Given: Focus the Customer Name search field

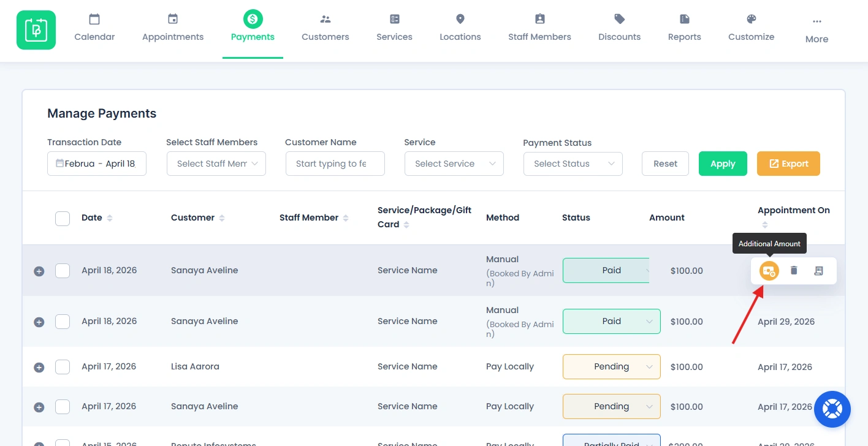Looking at the screenshot, I should 335,164.
